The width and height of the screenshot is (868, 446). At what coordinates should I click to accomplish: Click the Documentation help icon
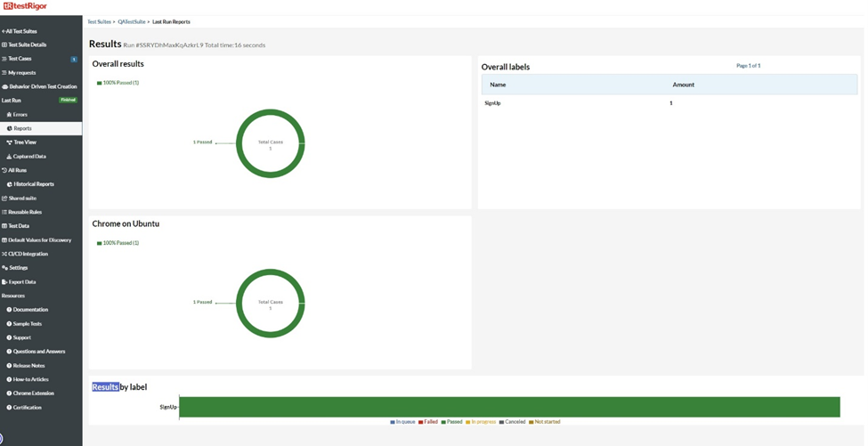pos(10,310)
